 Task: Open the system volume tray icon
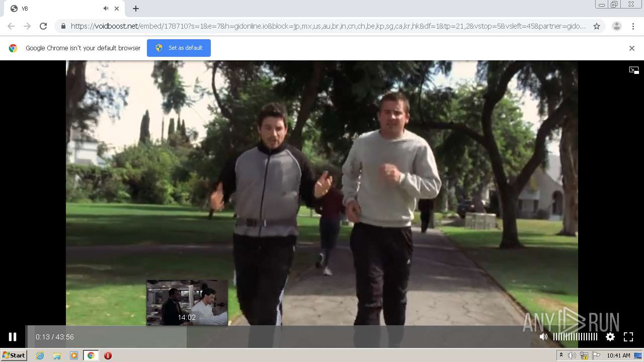click(x=572, y=355)
